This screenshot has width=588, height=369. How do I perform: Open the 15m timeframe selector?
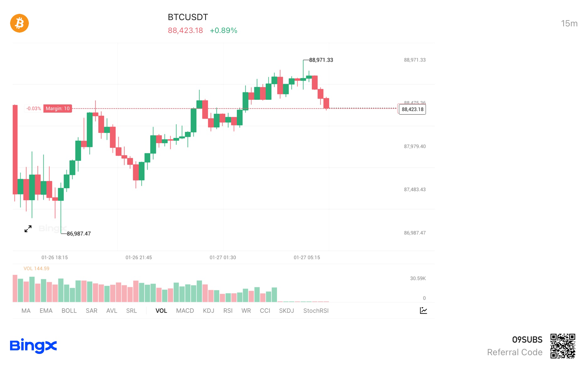point(569,23)
